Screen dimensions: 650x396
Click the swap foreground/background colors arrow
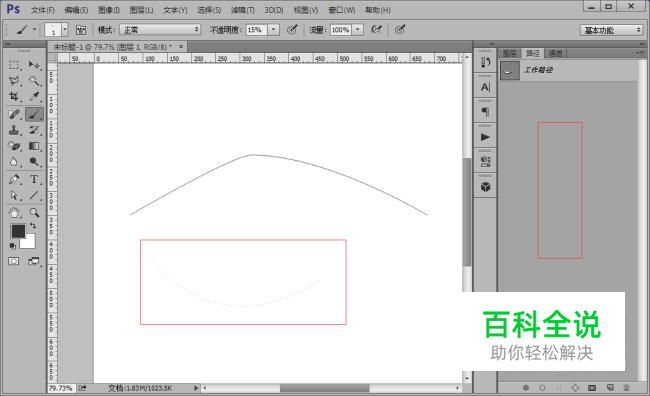(x=33, y=226)
